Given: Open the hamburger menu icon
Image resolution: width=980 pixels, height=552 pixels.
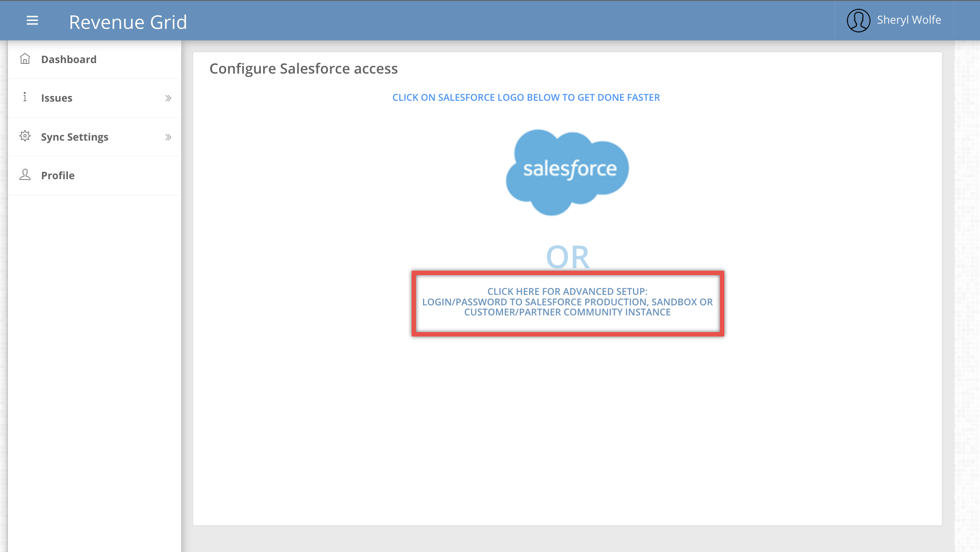Looking at the screenshot, I should [x=32, y=21].
